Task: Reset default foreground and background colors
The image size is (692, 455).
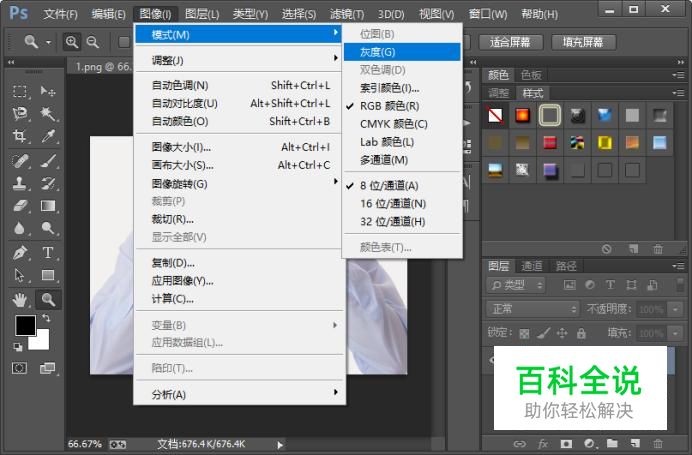Action: [x=18, y=347]
